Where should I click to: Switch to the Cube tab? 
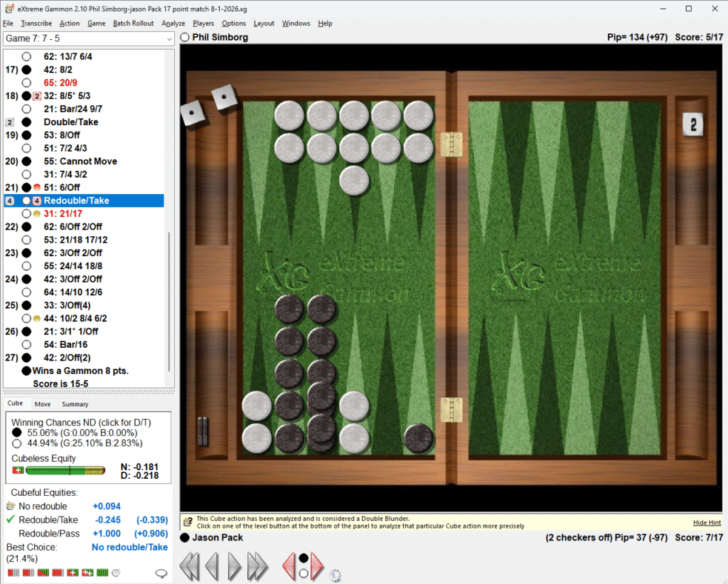tap(15, 403)
